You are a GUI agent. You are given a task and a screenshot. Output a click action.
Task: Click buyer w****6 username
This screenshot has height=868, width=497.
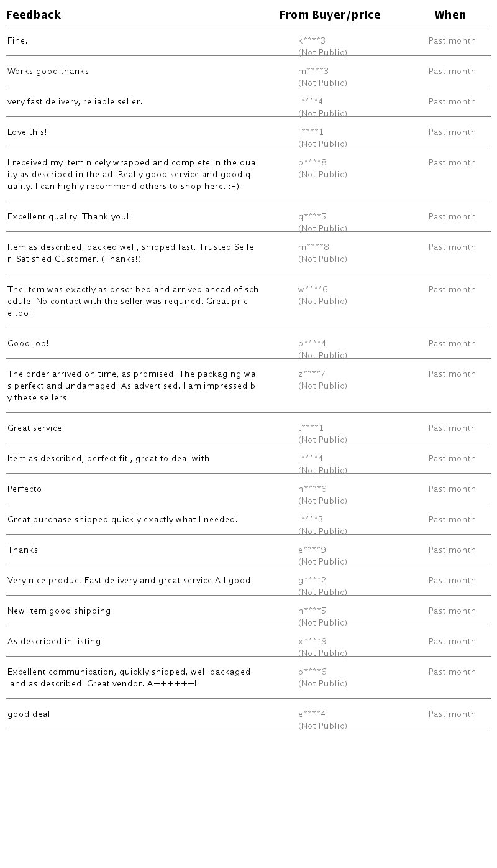[x=312, y=290]
